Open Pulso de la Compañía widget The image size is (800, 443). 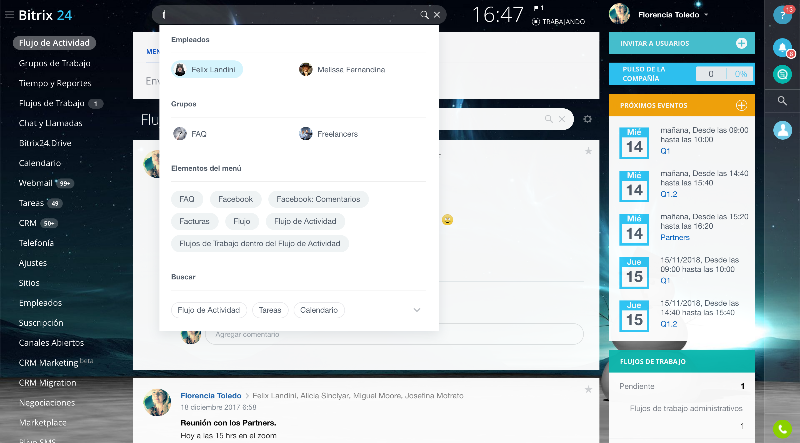pyautogui.click(x=682, y=73)
